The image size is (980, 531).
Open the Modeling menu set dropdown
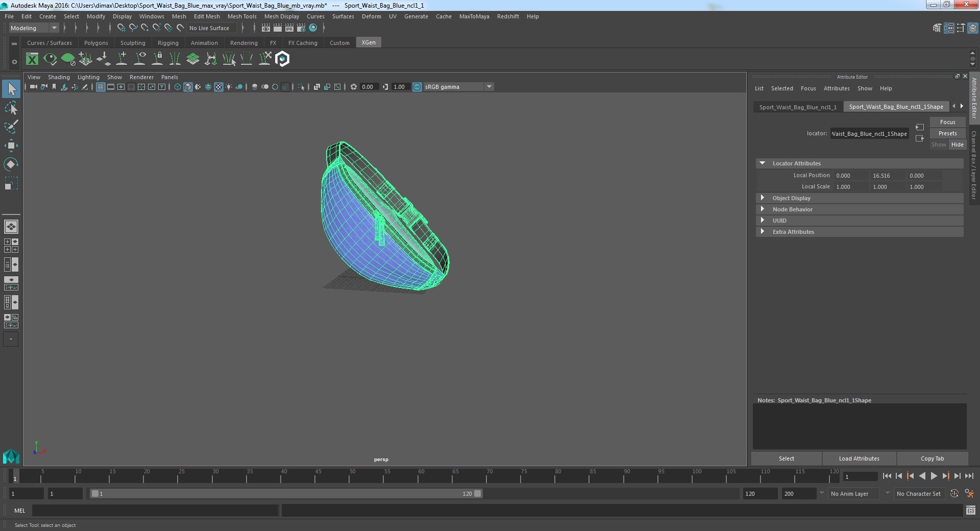tap(34, 28)
